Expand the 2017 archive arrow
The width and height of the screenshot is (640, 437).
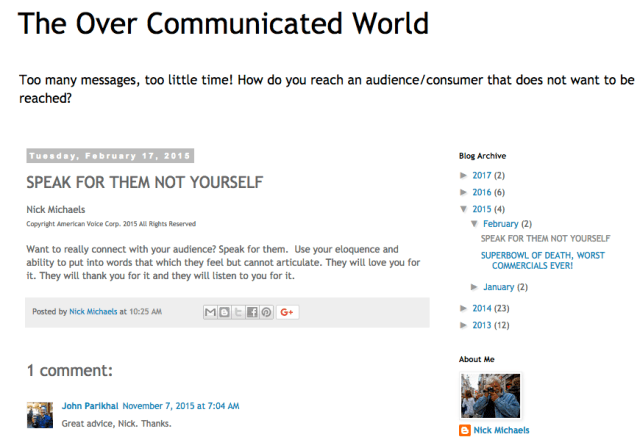(463, 175)
